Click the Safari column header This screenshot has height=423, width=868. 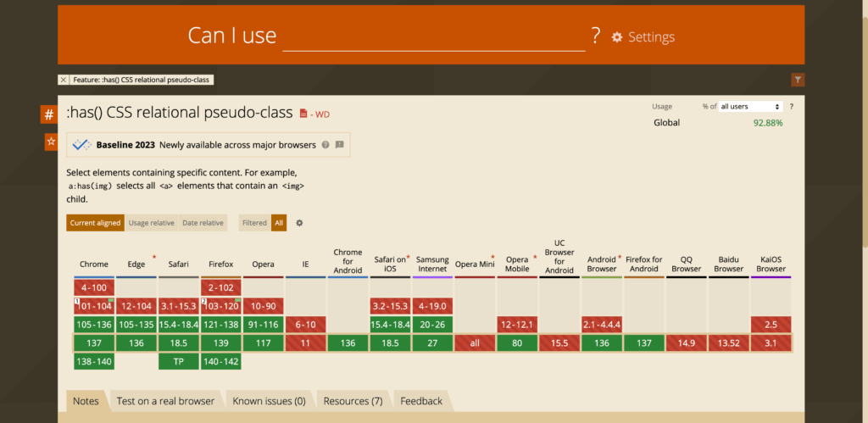pos(178,264)
